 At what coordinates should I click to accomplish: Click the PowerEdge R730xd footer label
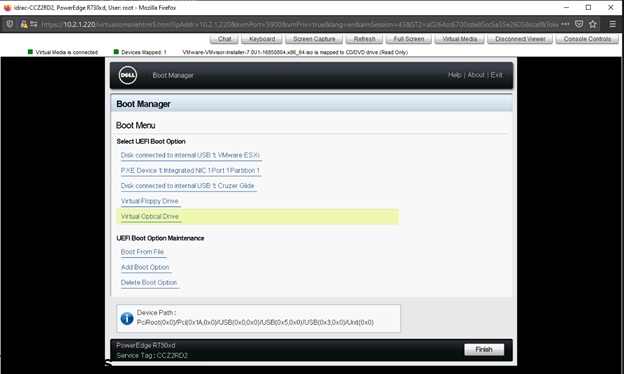pyautogui.click(x=146, y=345)
